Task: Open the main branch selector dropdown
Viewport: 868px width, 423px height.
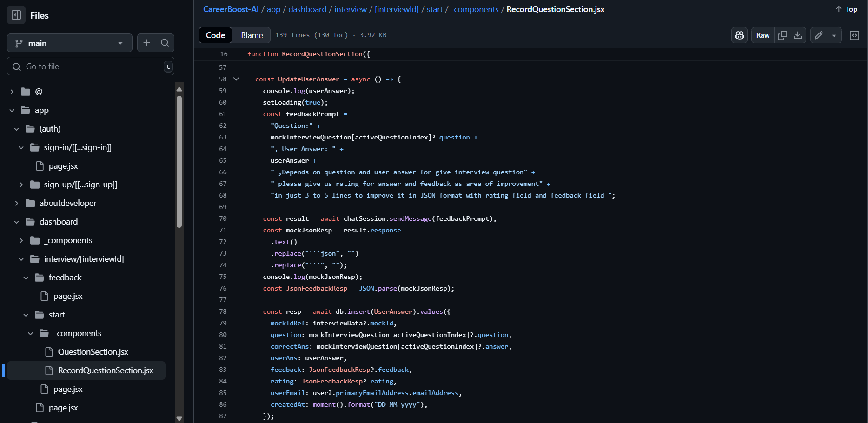Action: pyautogui.click(x=70, y=43)
